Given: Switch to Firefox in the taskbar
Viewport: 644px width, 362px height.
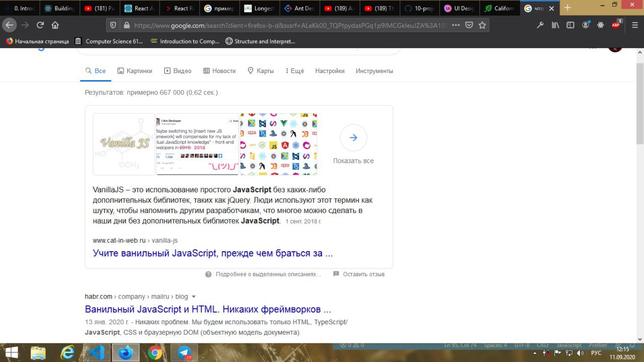Looking at the screenshot, I should [126, 352].
